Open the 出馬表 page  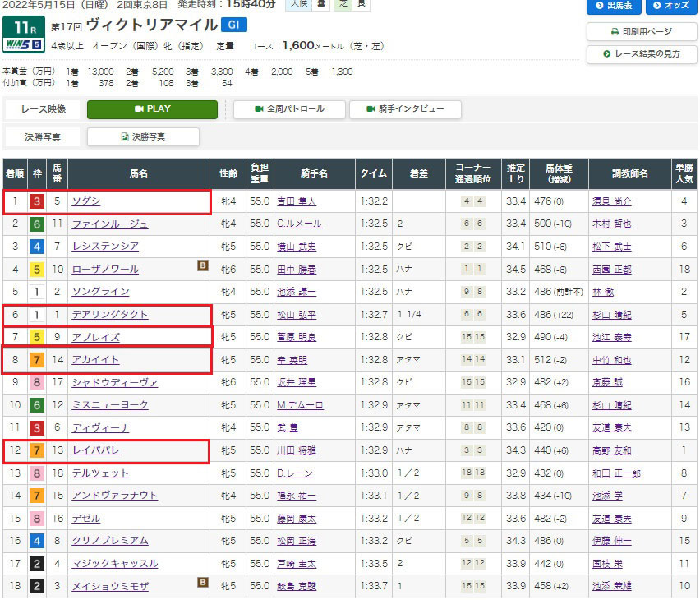[x=613, y=7]
